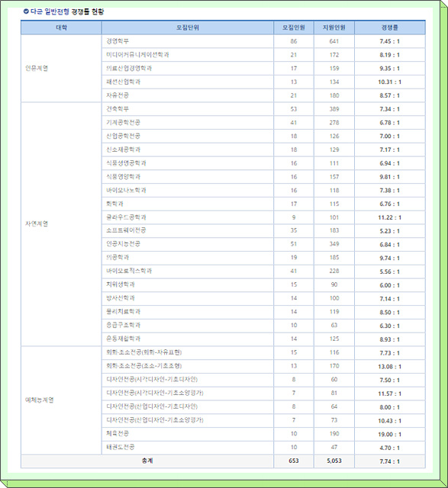Viewport: 448px width, 488px height.
Task: Click the '화학과' row name
Action: pos(114,204)
